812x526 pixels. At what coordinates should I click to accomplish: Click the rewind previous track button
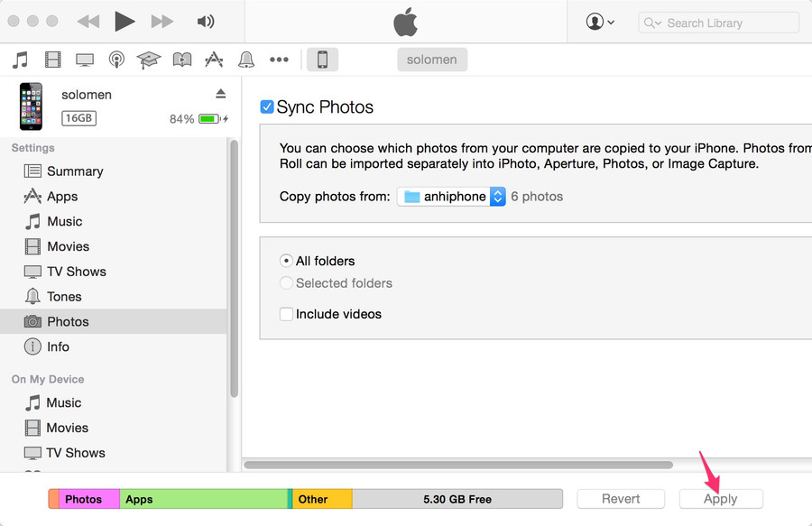[x=88, y=22]
